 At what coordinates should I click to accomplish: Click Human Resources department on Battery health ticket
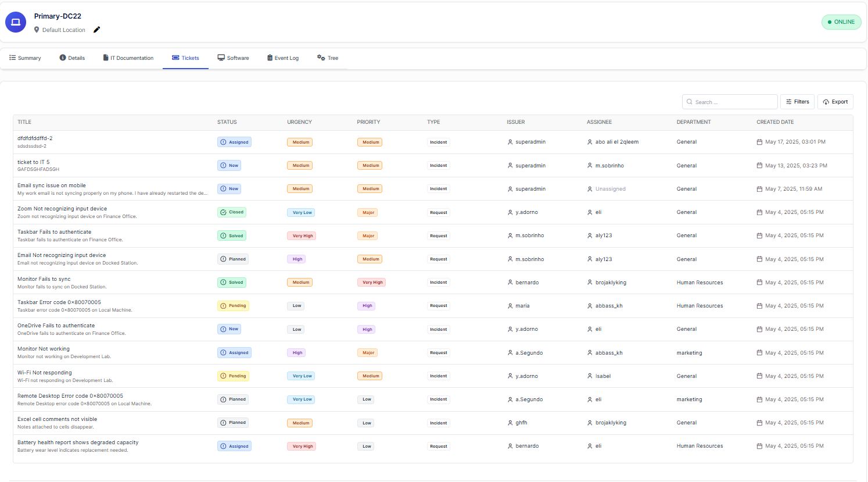(x=700, y=446)
